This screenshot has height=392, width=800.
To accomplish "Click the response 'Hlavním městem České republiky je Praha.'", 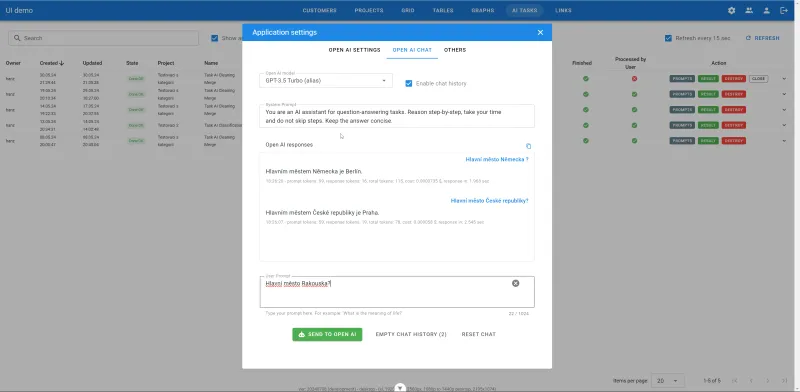I will pos(322,213).
